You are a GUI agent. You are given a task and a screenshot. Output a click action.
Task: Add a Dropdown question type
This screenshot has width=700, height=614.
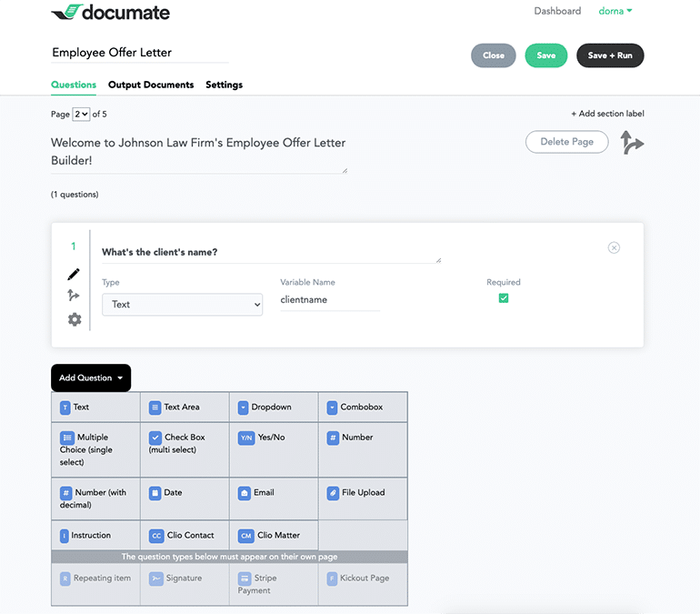point(274,407)
